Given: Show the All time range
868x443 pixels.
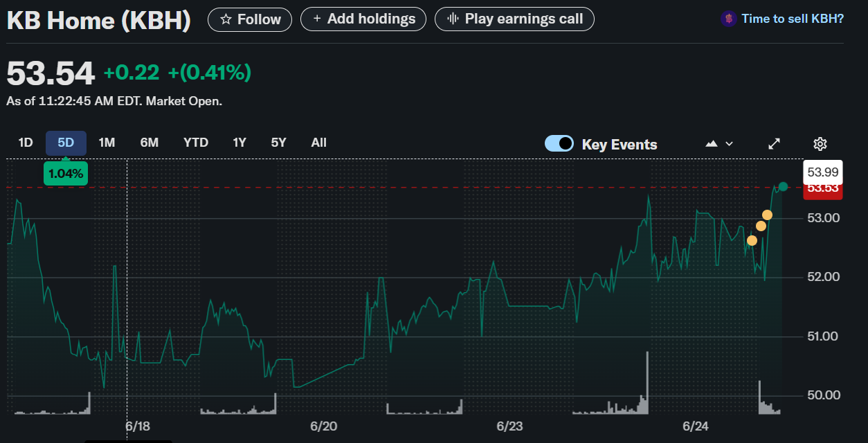Looking at the screenshot, I should tap(318, 143).
